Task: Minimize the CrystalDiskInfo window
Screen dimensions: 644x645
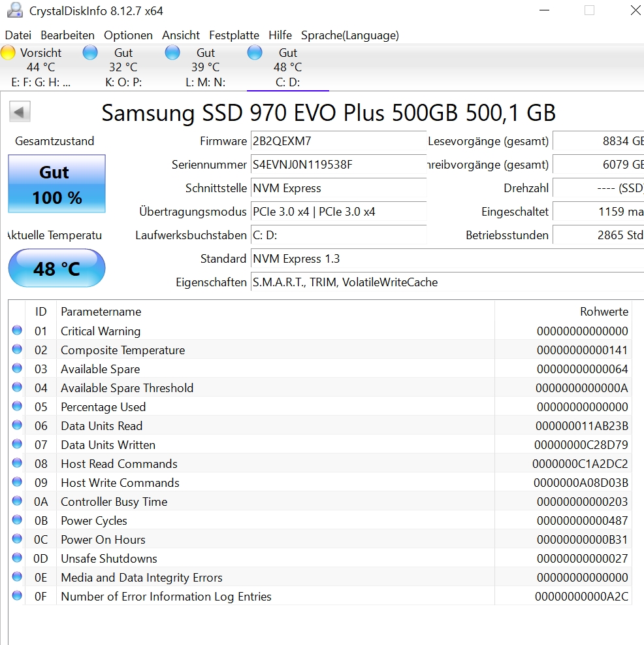Action: coord(545,10)
